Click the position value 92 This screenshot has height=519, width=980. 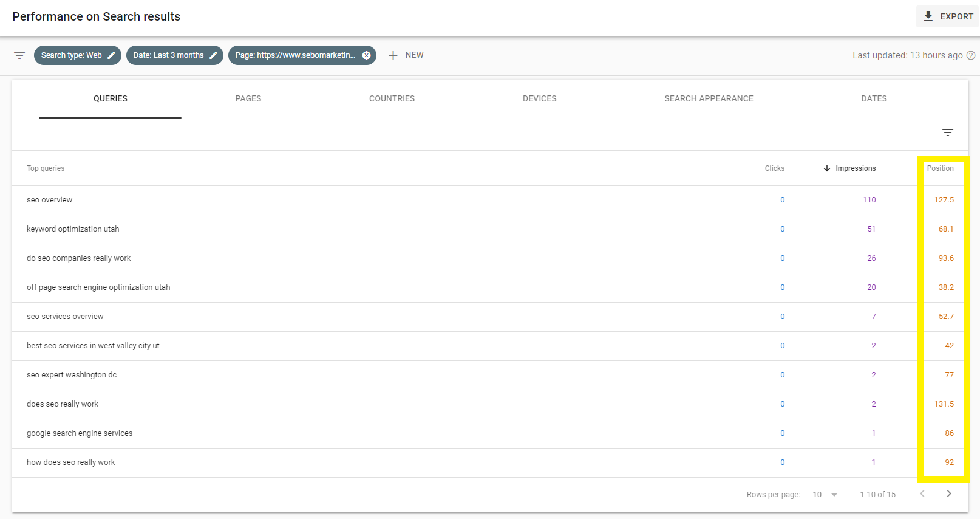(x=949, y=462)
